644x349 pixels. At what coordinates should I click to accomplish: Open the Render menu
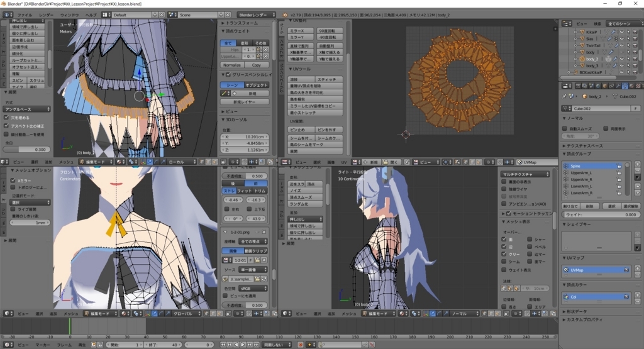pyautogui.click(x=46, y=15)
